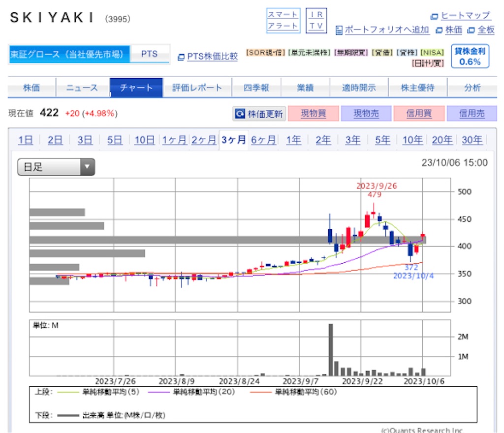This screenshot has height=433, width=504.
Task: Select the 2日 chart period
Action: 55,140
